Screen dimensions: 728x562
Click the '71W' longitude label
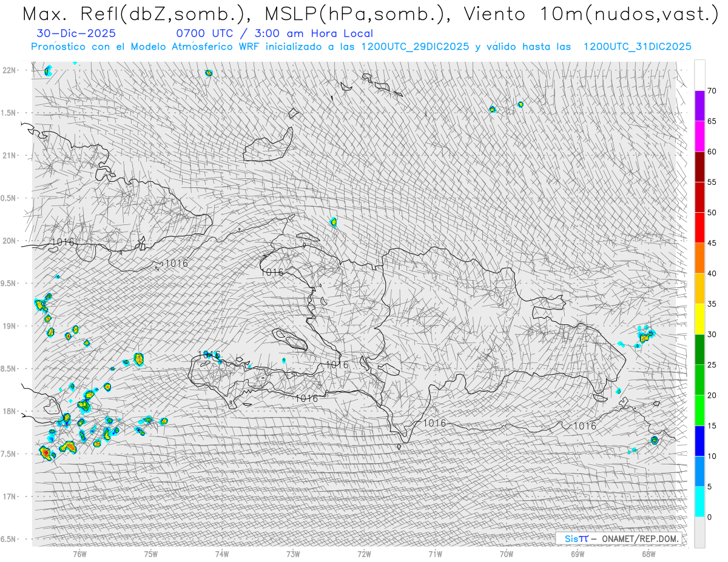pos(435,554)
